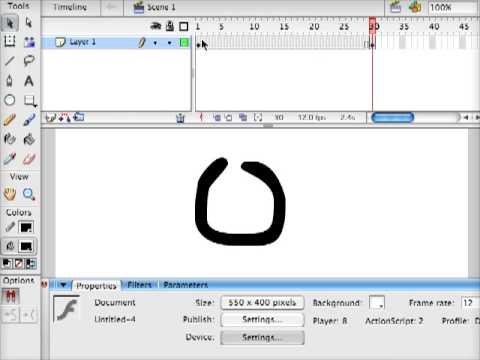Select the Hand tool
Screen dimensions: 480x360
tap(10, 194)
